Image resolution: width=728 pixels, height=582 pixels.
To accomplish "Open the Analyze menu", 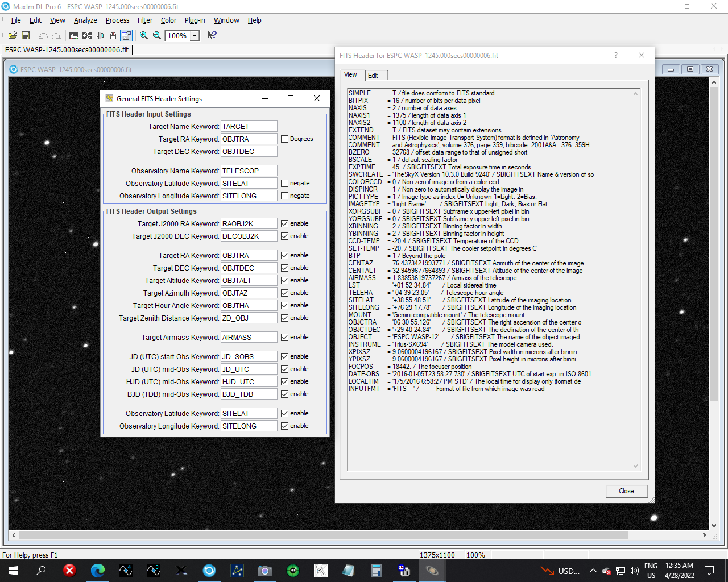I will click(85, 20).
